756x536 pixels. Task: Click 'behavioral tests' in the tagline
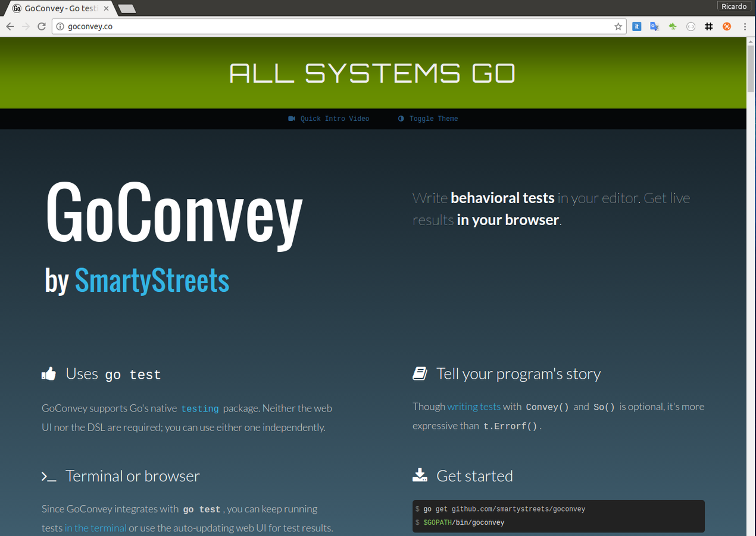(502, 198)
